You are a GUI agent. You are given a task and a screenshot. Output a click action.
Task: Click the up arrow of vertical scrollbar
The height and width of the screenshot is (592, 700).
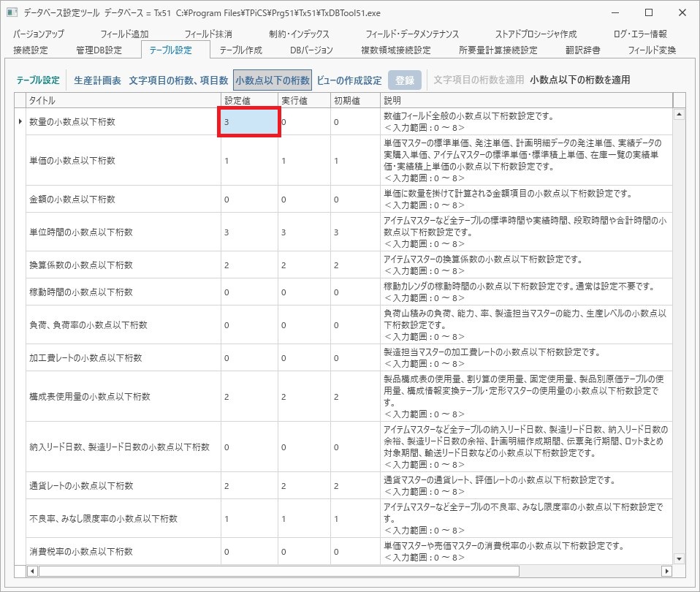coord(679,114)
